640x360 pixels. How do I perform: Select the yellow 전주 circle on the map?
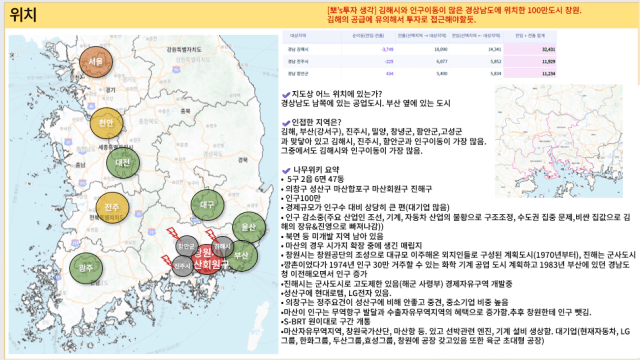click(112, 207)
